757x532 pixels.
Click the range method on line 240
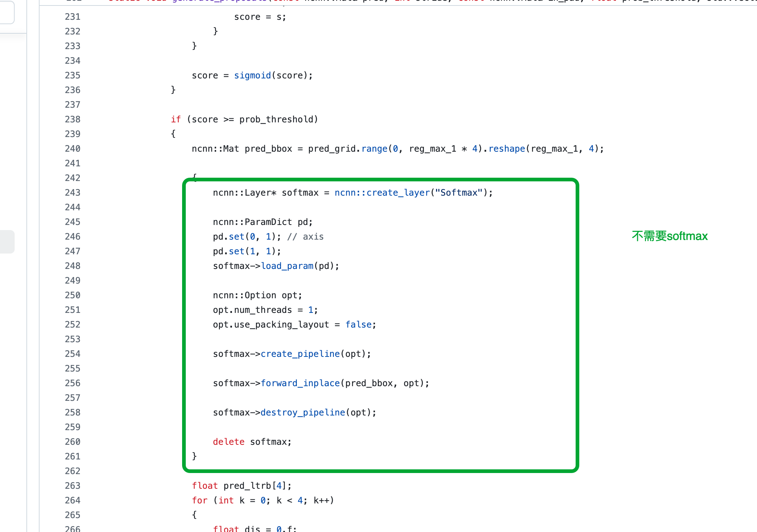[x=374, y=149]
